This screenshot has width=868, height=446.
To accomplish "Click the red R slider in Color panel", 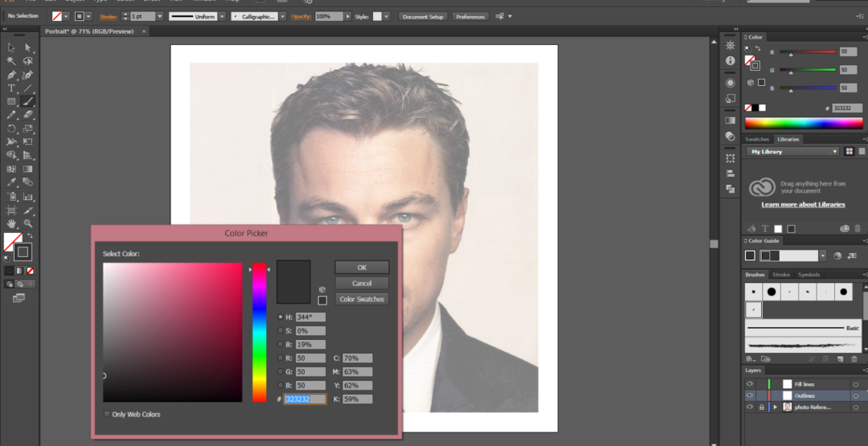I will (807, 52).
